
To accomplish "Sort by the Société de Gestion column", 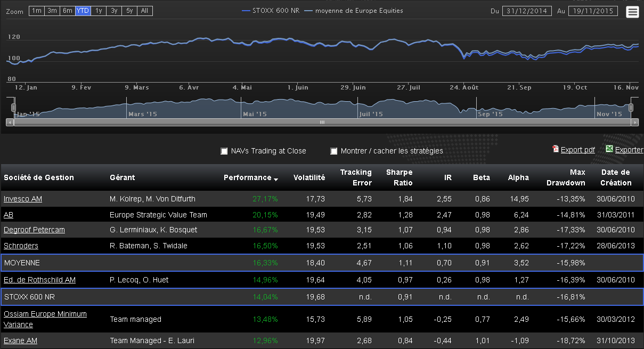I will click(39, 177).
